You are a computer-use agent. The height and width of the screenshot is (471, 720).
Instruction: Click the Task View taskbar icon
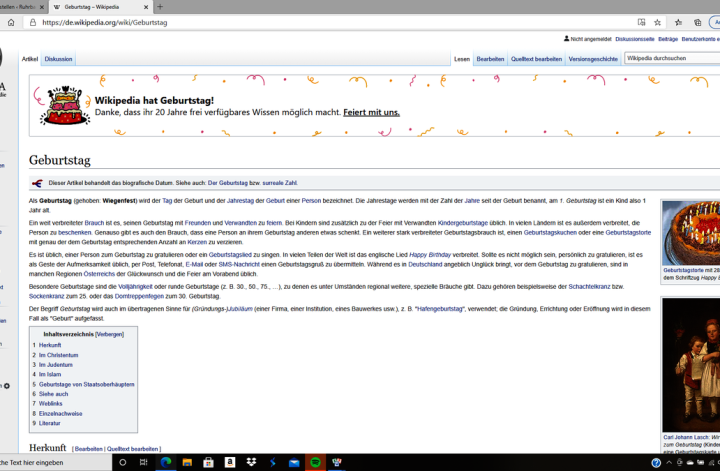pyautogui.click(x=144, y=463)
